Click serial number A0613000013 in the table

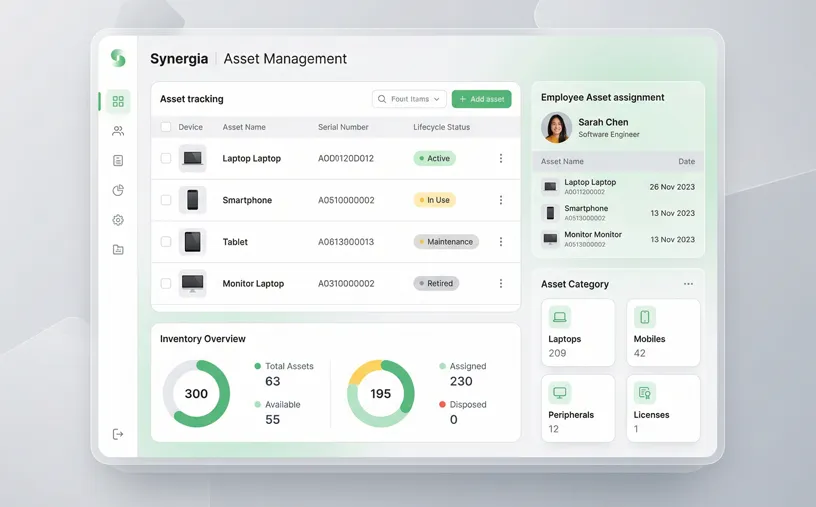[346, 242]
